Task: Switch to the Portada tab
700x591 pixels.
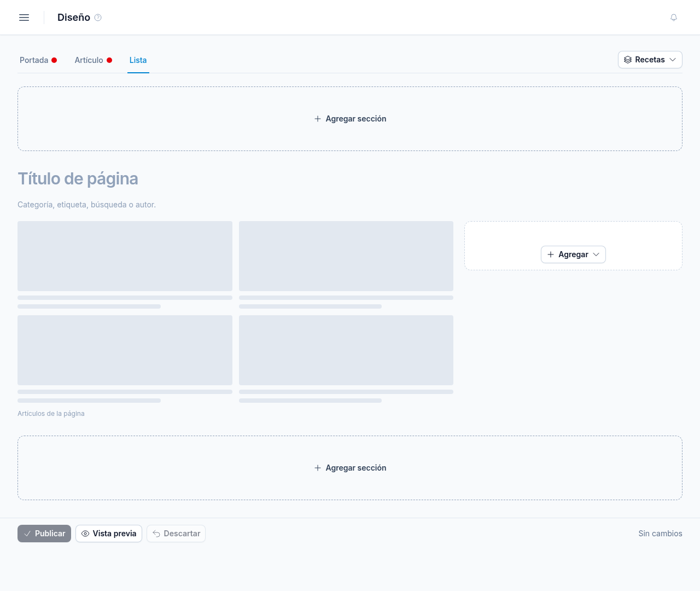Action: pos(38,60)
